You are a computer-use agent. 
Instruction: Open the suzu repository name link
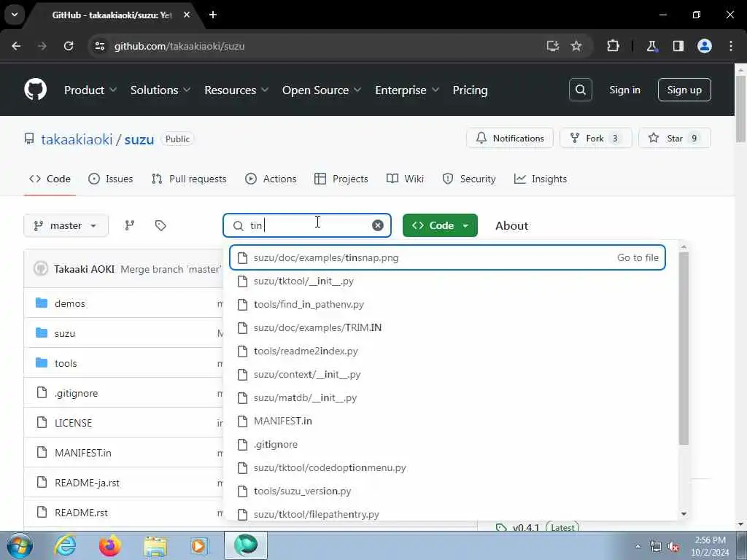pyautogui.click(x=139, y=139)
